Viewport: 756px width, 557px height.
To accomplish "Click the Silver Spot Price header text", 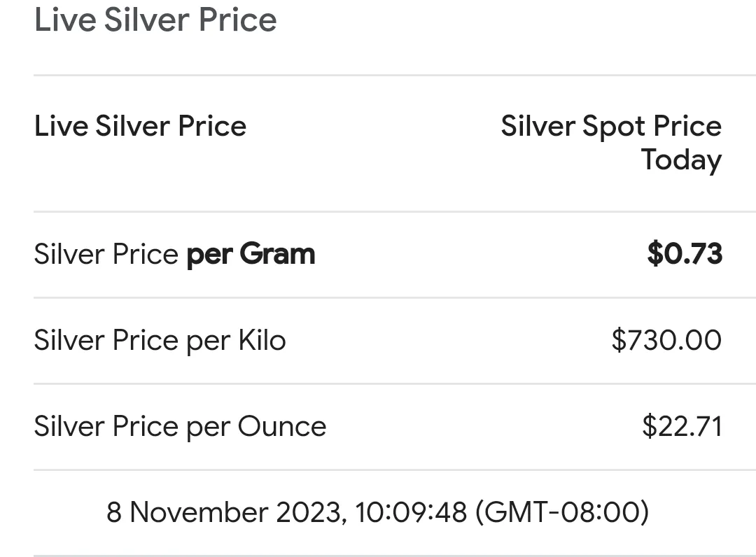I will (x=610, y=127).
